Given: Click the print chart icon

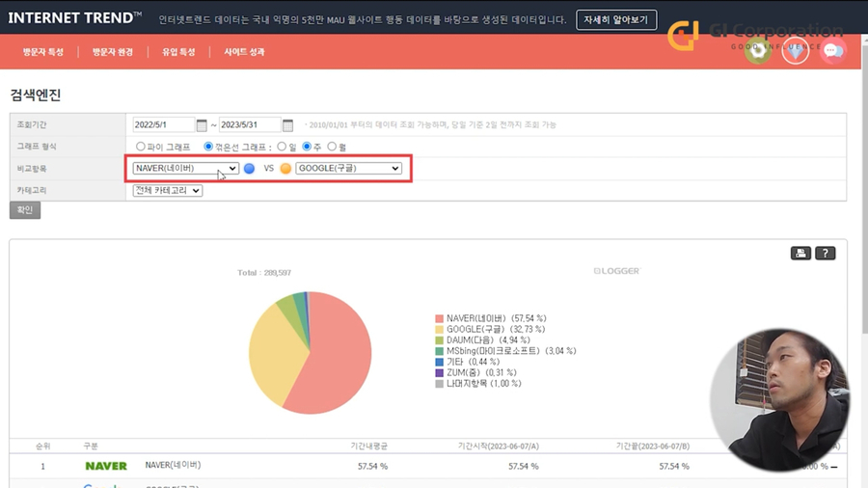Looking at the screenshot, I should 800,253.
